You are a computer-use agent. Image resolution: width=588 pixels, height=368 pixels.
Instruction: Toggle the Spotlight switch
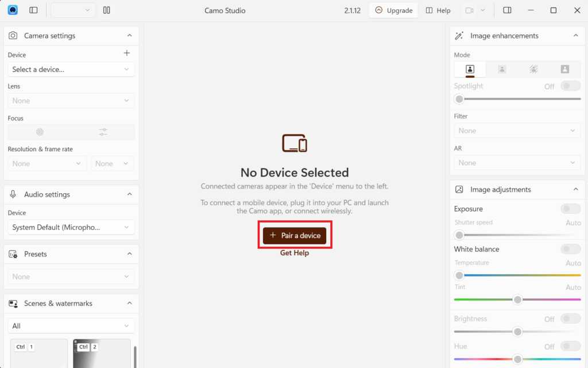[x=570, y=86]
